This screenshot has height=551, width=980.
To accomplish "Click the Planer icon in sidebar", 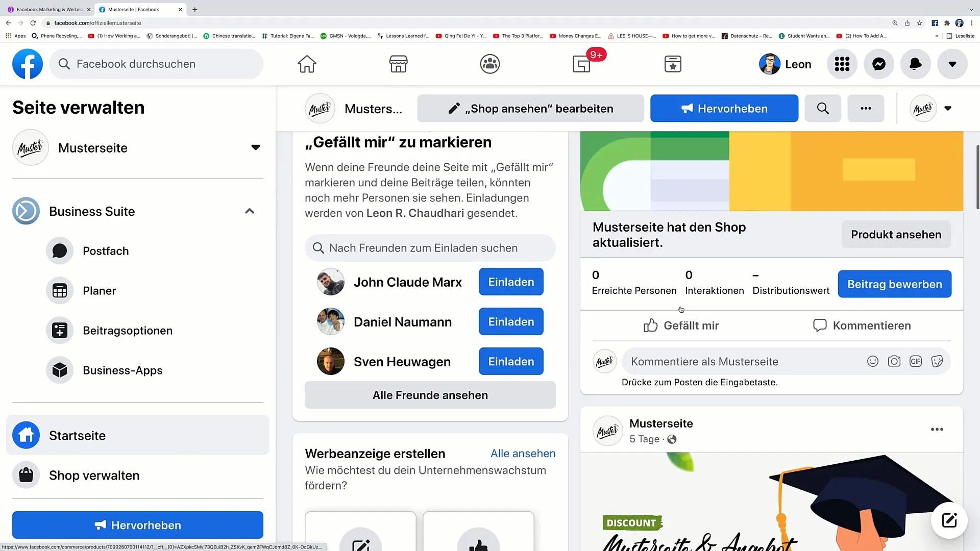I will (59, 291).
